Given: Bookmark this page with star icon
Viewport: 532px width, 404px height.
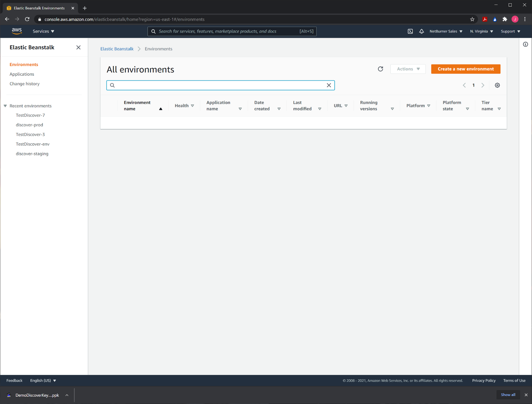Looking at the screenshot, I should pos(472,19).
